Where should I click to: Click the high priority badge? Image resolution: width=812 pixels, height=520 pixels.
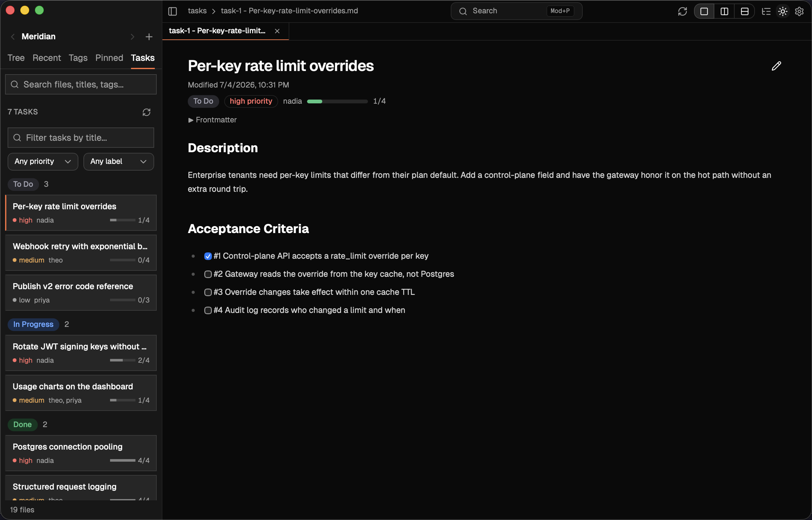coord(251,101)
